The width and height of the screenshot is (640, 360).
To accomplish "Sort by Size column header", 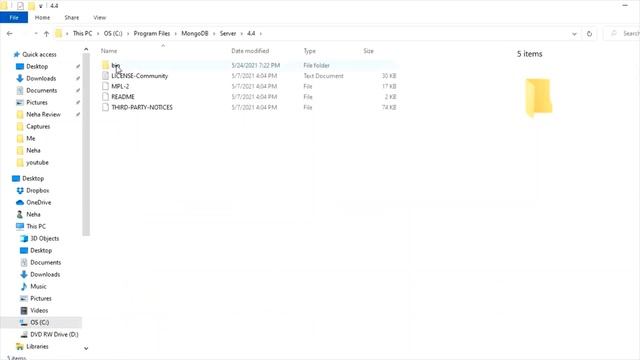I will tap(369, 51).
